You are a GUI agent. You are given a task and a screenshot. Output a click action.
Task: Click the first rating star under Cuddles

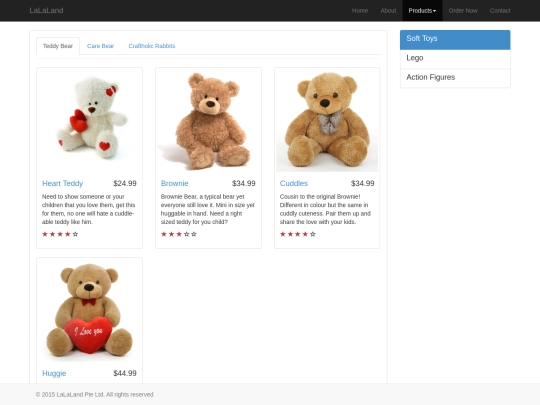tap(282, 234)
